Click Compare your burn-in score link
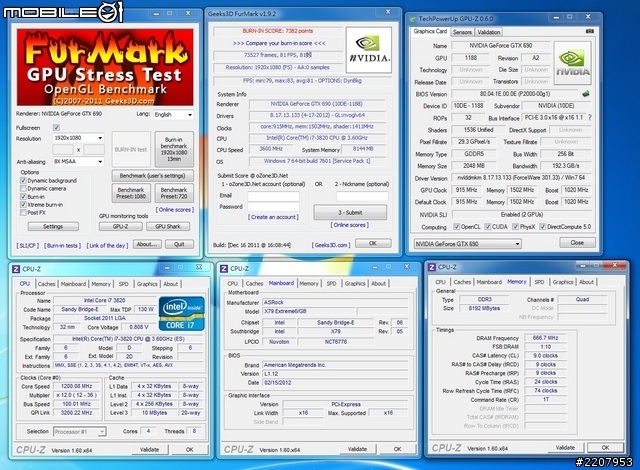640x470 pixels. point(279,43)
